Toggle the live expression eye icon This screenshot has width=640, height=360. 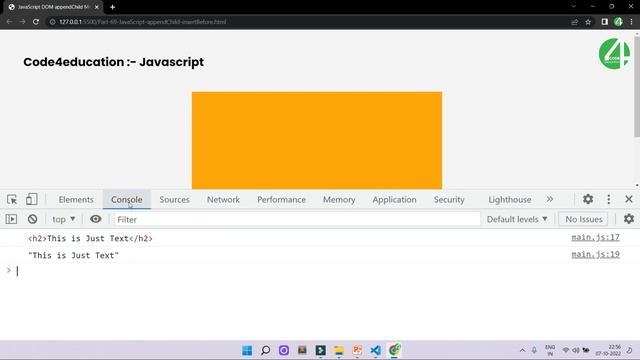tap(96, 219)
